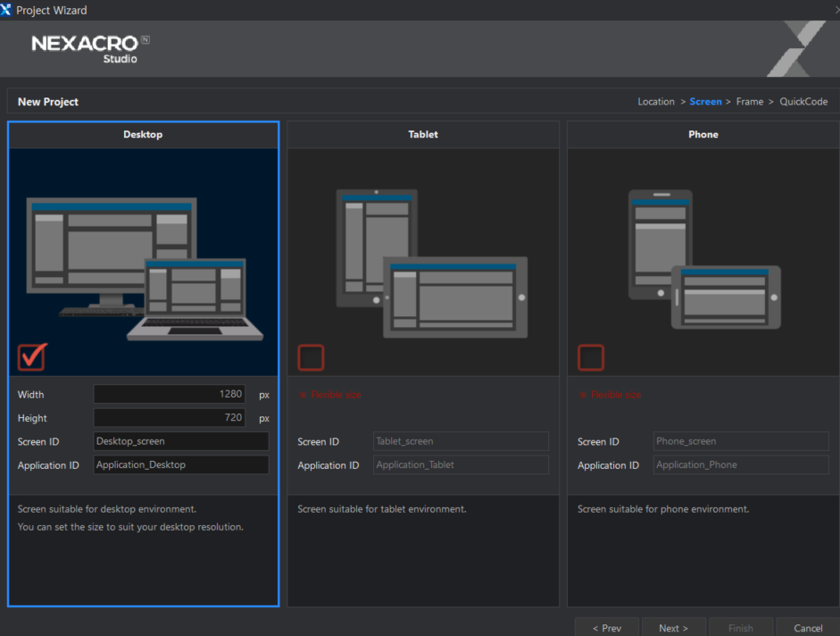This screenshot has width=840, height=636.
Task: Cancel the project wizard
Action: coord(808,627)
